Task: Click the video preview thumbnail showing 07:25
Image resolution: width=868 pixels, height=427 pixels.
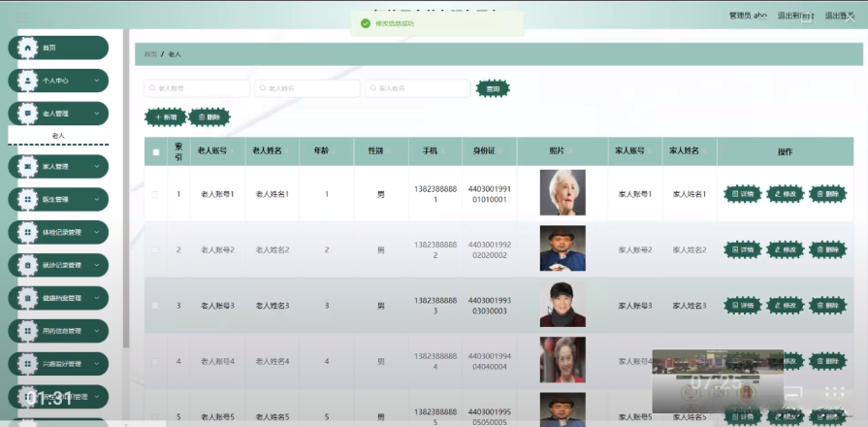Action: (x=718, y=381)
